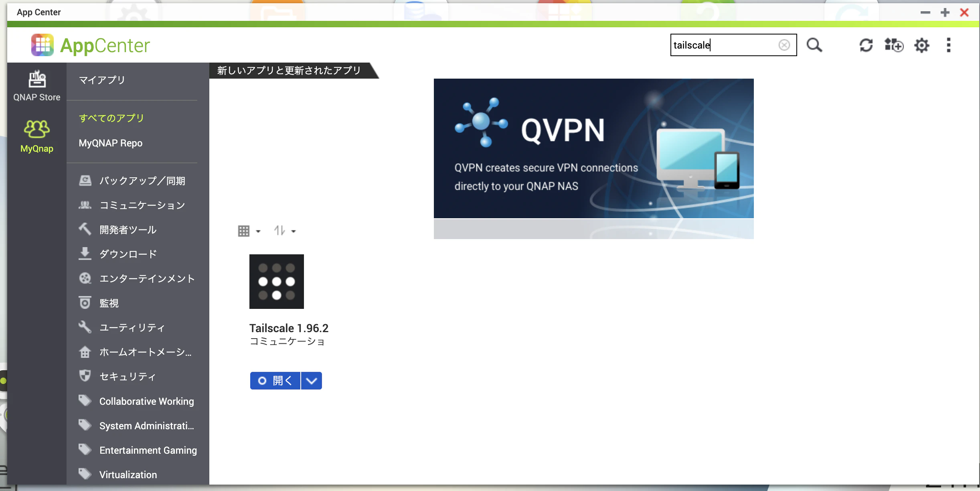Close the App Center window

tap(964, 12)
